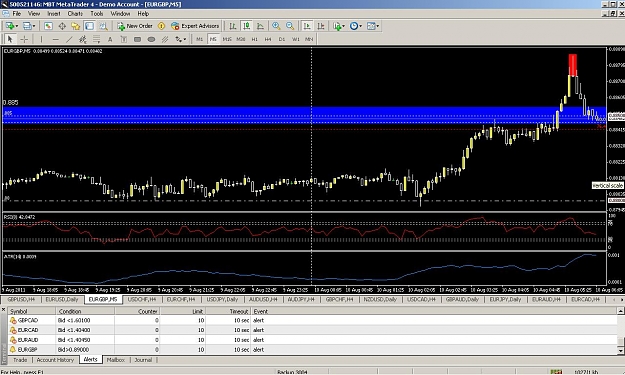Open the Tools menu
This screenshot has width=625, height=375.
[x=96, y=14]
